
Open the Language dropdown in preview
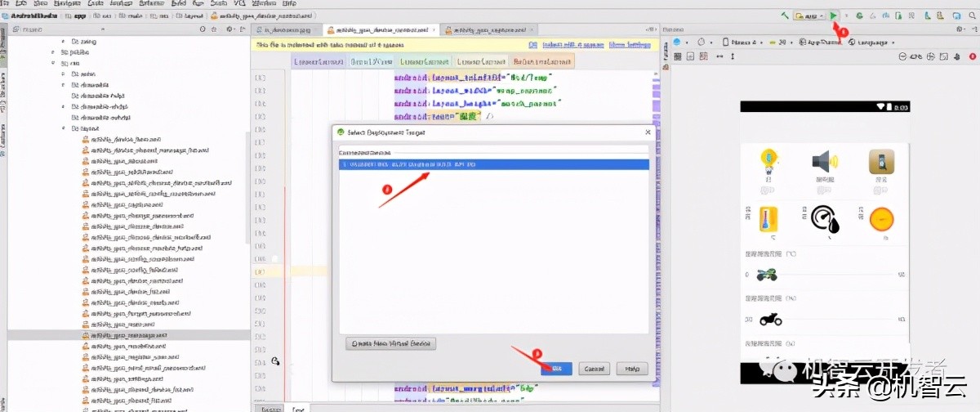click(872, 42)
